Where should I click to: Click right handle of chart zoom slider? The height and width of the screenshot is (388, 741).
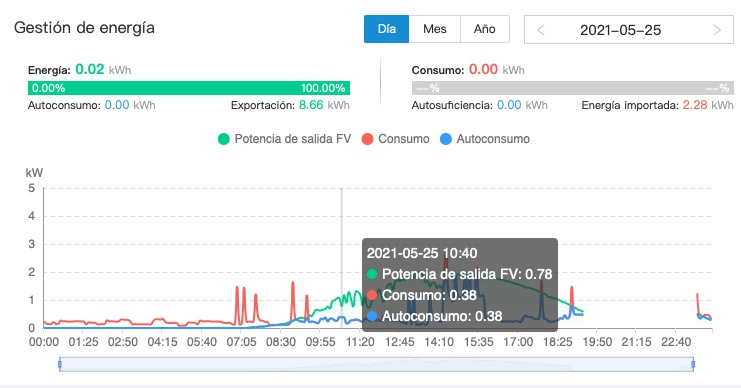pyautogui.click(x=693, y=364)
